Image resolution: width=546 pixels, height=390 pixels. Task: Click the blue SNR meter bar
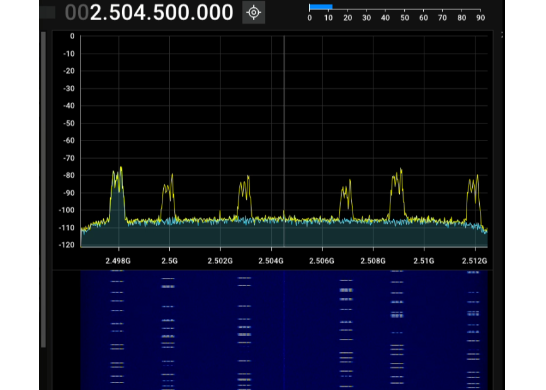pos(321,7)
